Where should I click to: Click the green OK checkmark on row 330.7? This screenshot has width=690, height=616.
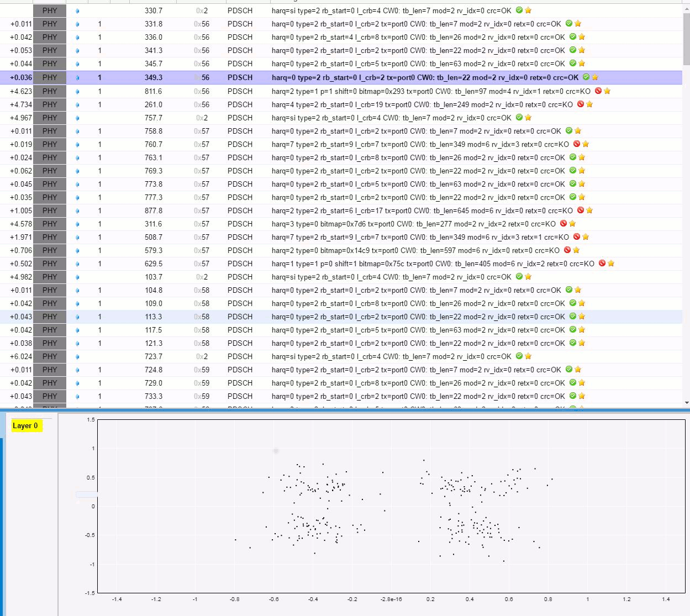point(519,10)
